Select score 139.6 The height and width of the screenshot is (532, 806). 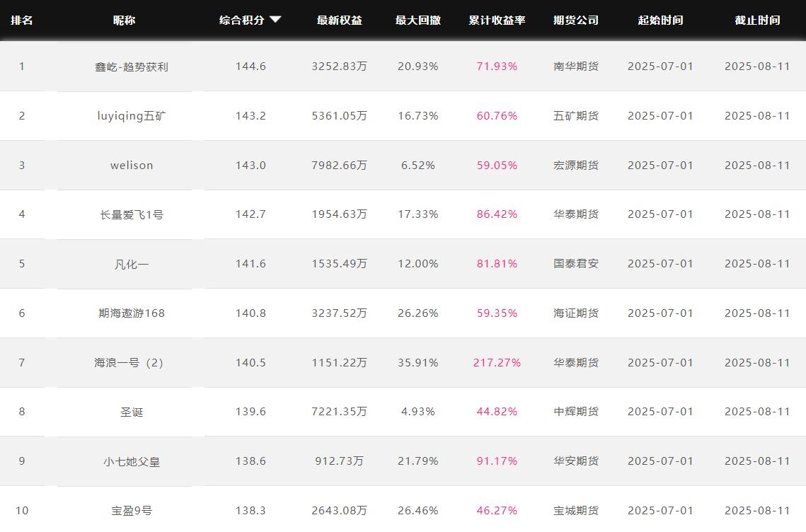point(251,411)
